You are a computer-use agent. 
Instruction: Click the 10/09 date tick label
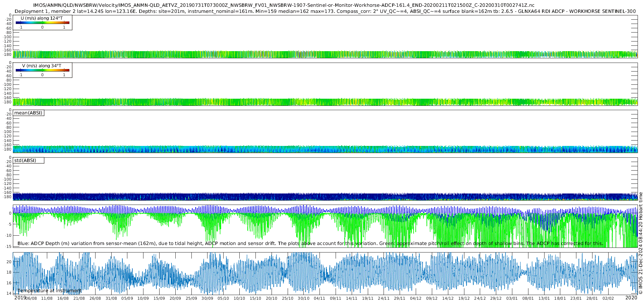(x=143, y=298)
